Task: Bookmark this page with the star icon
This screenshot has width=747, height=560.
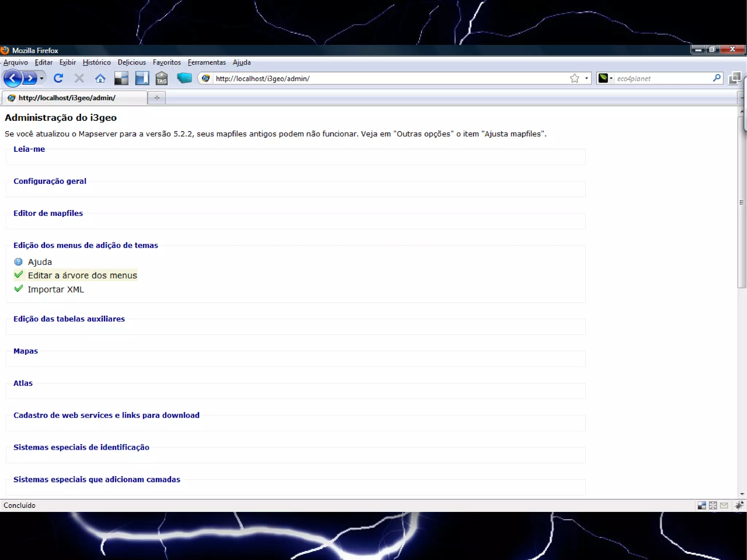Action: pyautogui.click(x=574, y=78)
